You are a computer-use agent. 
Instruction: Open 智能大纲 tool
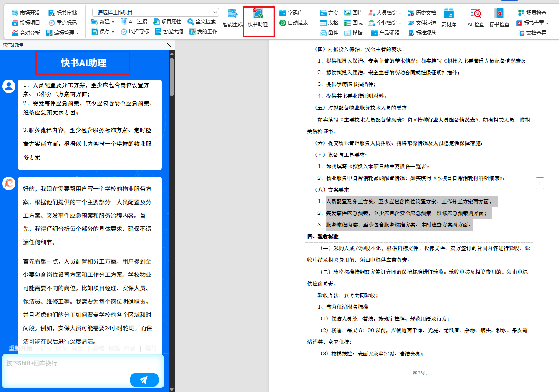(x=169, y=31)
